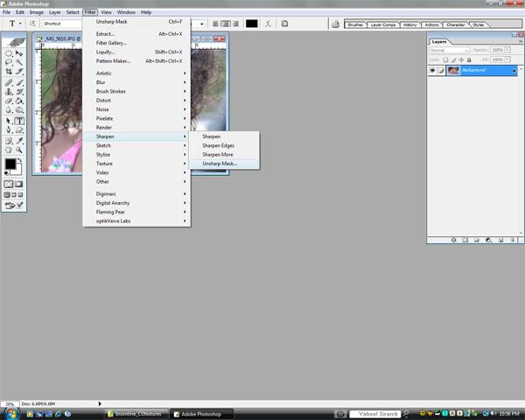Select the Zoom tool
This screenshot has height=420, width=525.
(x=19, y=150)
